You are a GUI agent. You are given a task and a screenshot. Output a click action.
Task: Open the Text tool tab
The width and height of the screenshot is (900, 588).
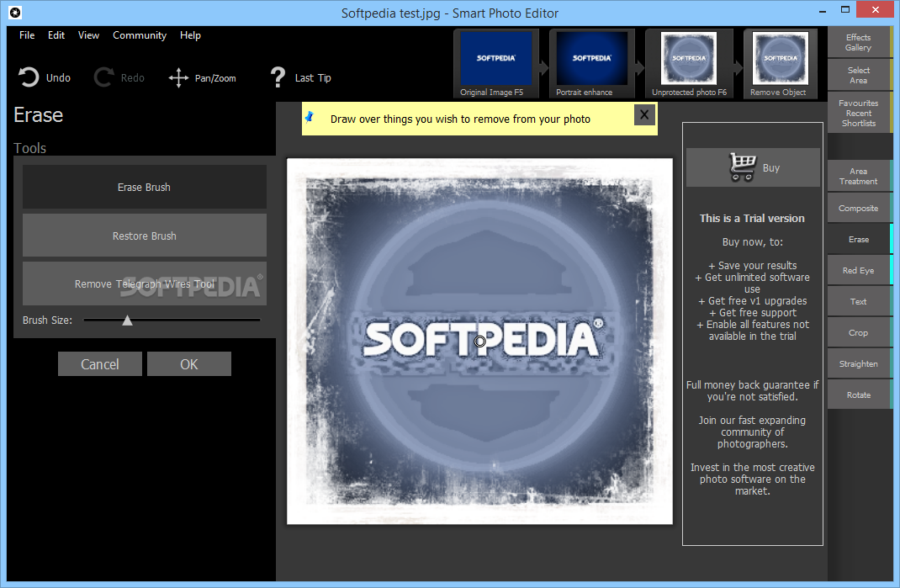coord(858,301)
